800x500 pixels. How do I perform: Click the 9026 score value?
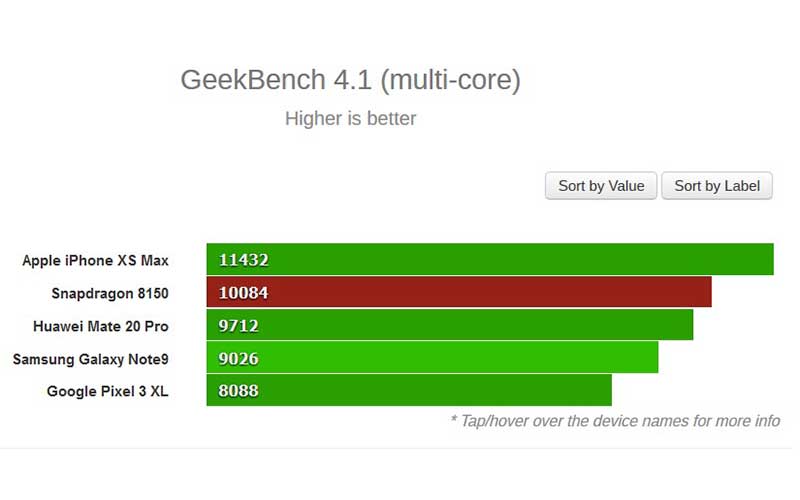click(238, 359)
